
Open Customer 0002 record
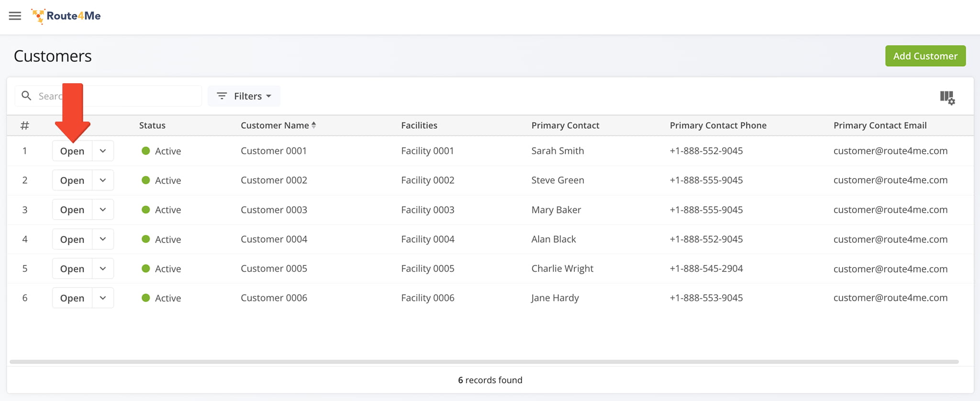72,180
